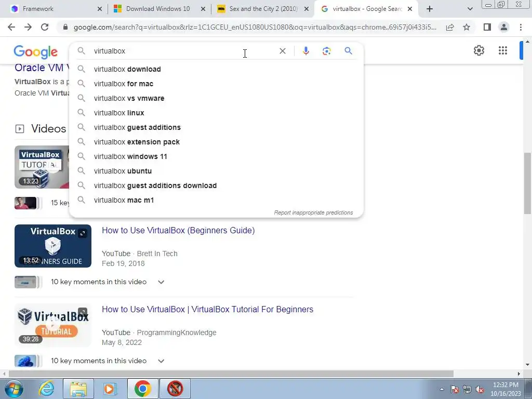
Task: Select suggestion virtualbox guest additions download
Action: 216,186
